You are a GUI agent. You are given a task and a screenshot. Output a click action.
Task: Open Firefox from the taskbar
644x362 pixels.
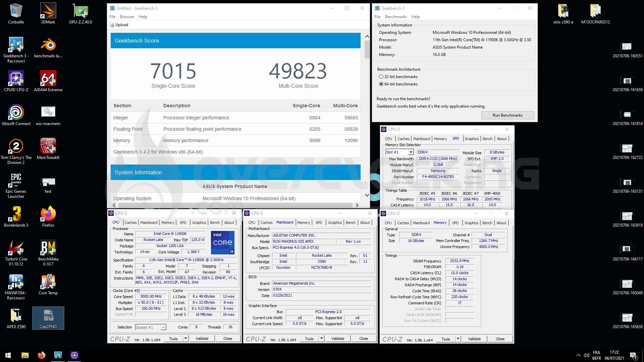(42, 355)
